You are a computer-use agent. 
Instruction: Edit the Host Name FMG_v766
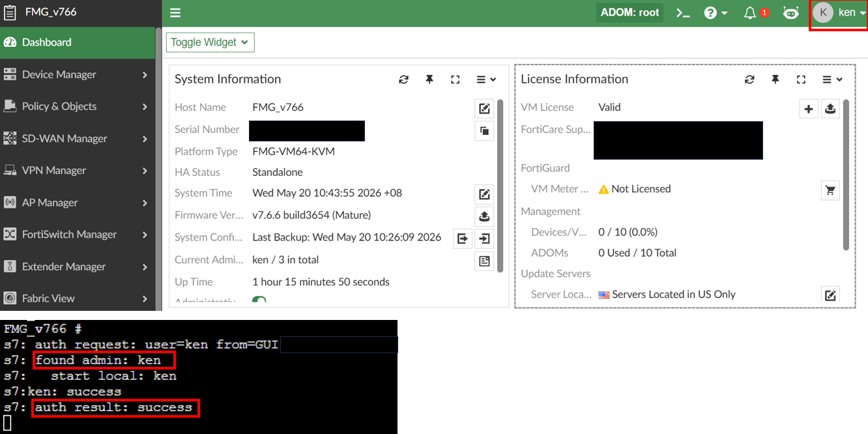[x=484, y=108]
